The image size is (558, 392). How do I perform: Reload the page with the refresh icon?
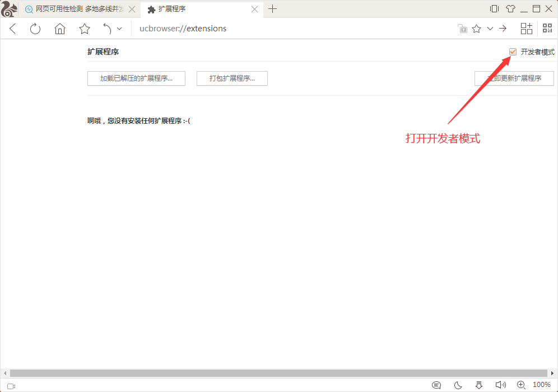coord(35,29)
